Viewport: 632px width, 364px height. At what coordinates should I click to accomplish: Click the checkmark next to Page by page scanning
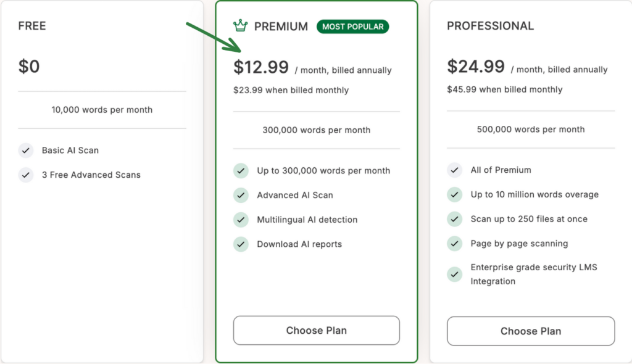[455, 243]
